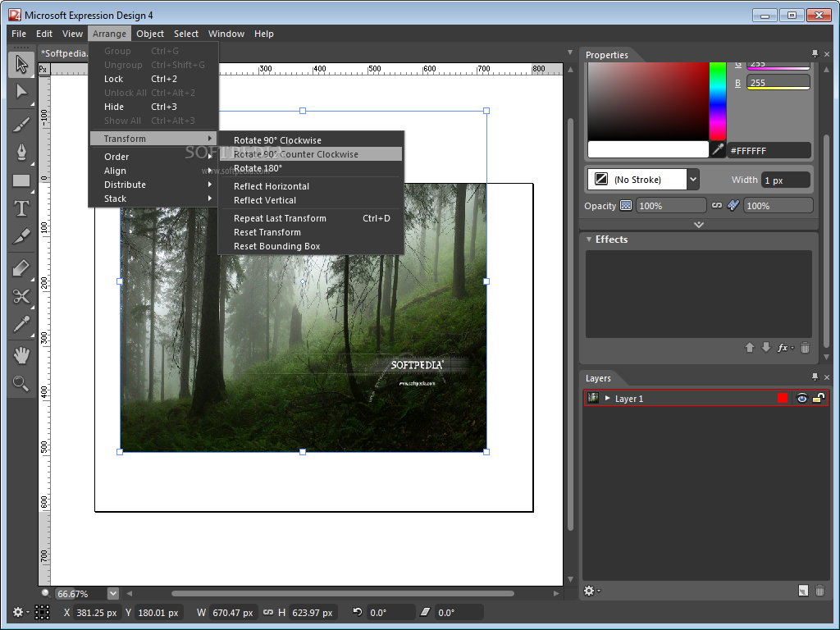
Task: Choose Lock from Arrange menu
Action: point(152,79)
